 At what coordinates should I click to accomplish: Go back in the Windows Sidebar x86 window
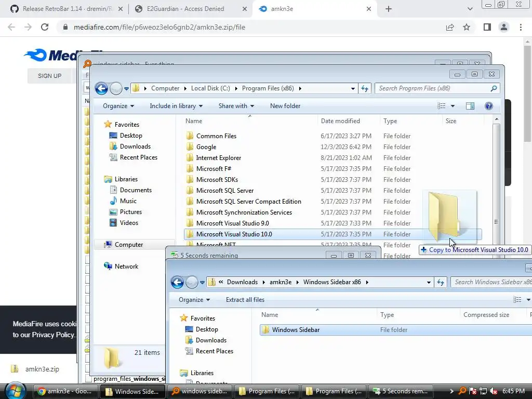click(x=177, y=282)
